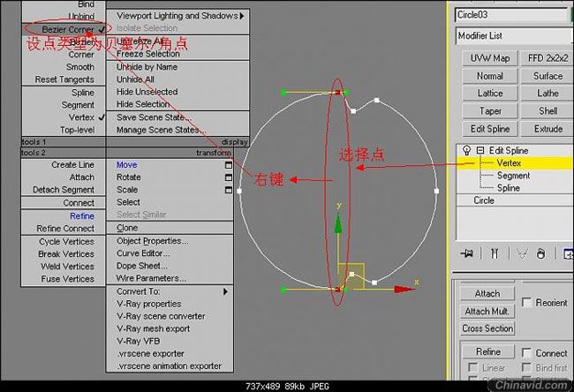Select Refine Connect in quad menu
The height and width of the screenshot is (392, 574).
pyautogui.click(x=65, y=229)
